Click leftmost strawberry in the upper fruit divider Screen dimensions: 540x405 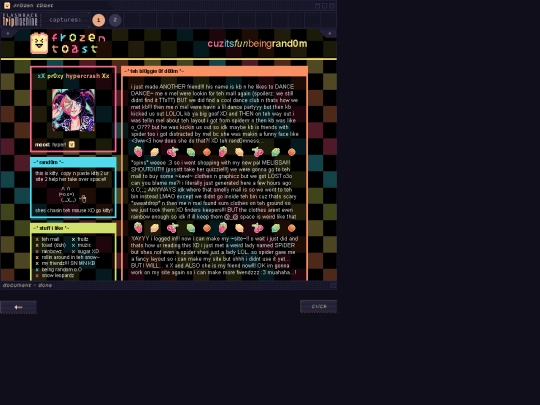(x=138, y=152)
